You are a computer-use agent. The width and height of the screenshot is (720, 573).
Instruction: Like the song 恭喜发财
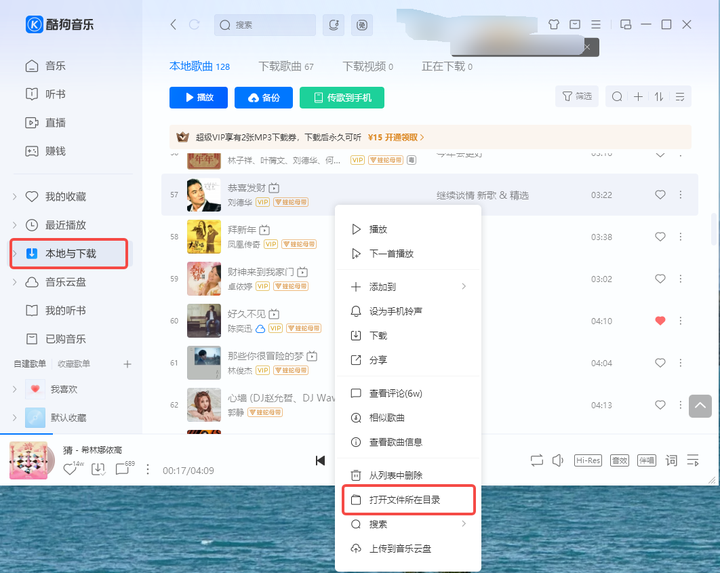pos(660,195)
